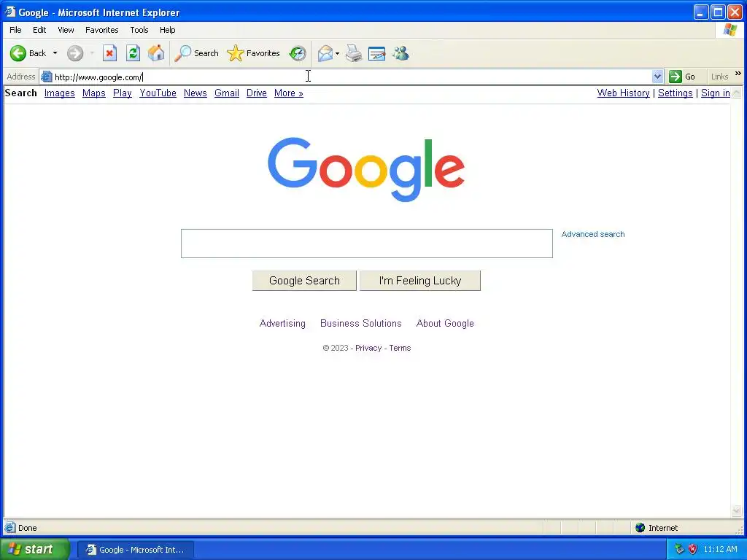Click the 11:12 AM taskbar clock
Screen dimensions: 747x560
pyautogui.click(x=720, y=549)
